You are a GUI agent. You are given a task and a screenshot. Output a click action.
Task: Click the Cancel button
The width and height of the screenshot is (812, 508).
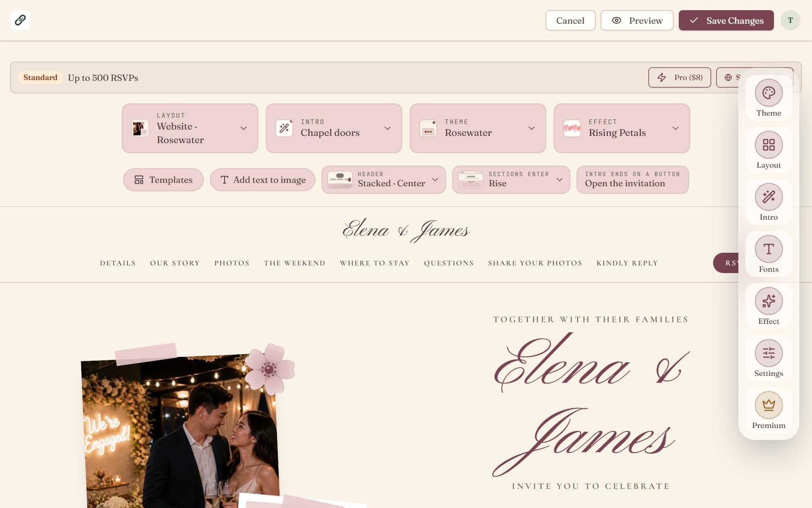point(570,20)
